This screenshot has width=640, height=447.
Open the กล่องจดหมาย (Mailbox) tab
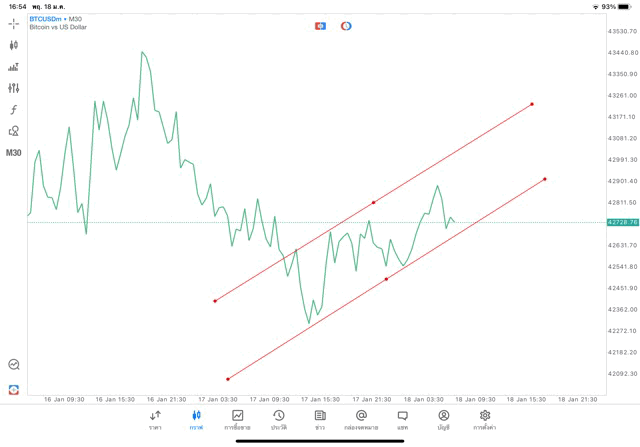coord(361,419)
